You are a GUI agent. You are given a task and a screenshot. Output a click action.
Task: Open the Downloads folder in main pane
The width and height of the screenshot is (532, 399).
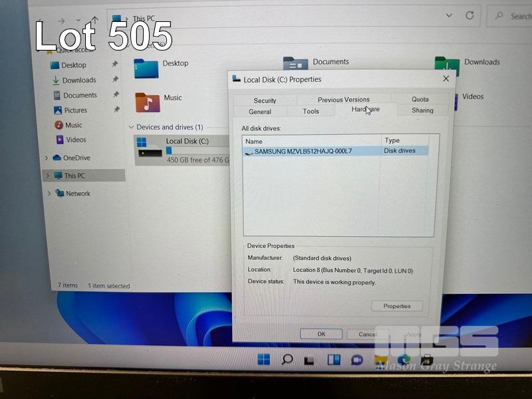point(447,66)
